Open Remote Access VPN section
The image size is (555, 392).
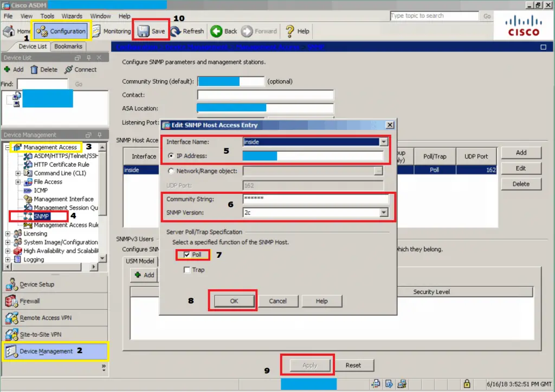55,317
